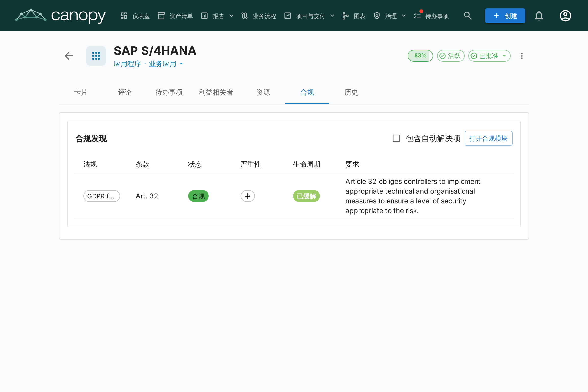Click the GDPR regulation chip

click(x=101, y=196)
